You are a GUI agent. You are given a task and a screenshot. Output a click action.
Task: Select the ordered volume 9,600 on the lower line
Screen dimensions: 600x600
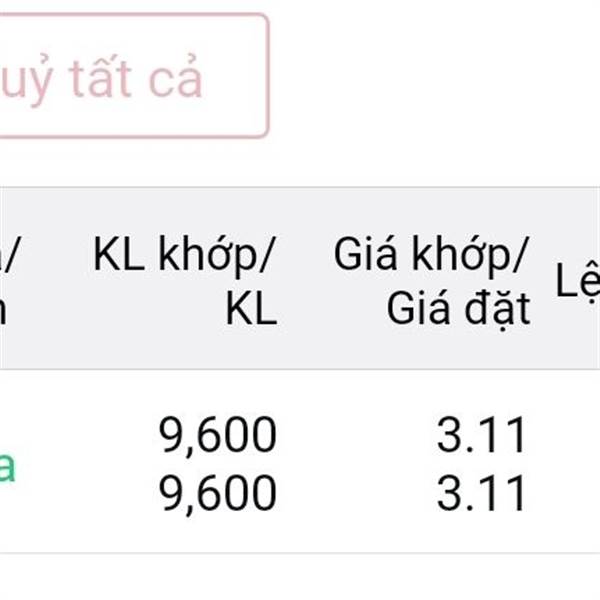(x=217, y=493)
